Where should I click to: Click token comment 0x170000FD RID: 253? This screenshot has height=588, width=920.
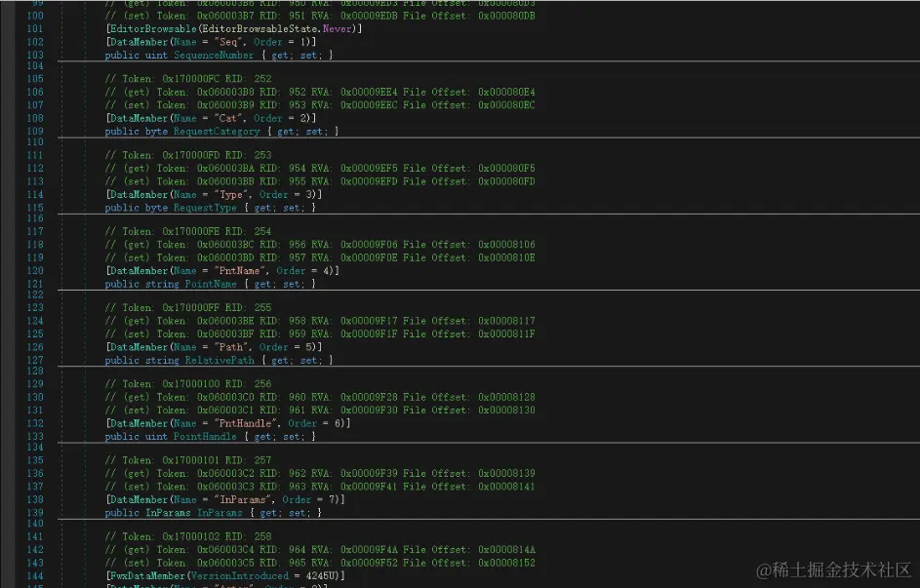pos(187,155)
